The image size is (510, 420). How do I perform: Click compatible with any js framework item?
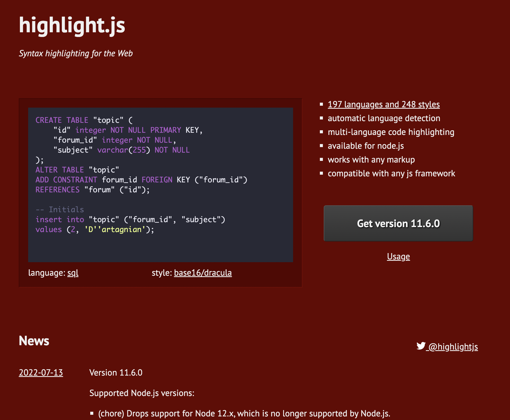tap(391, 173)
